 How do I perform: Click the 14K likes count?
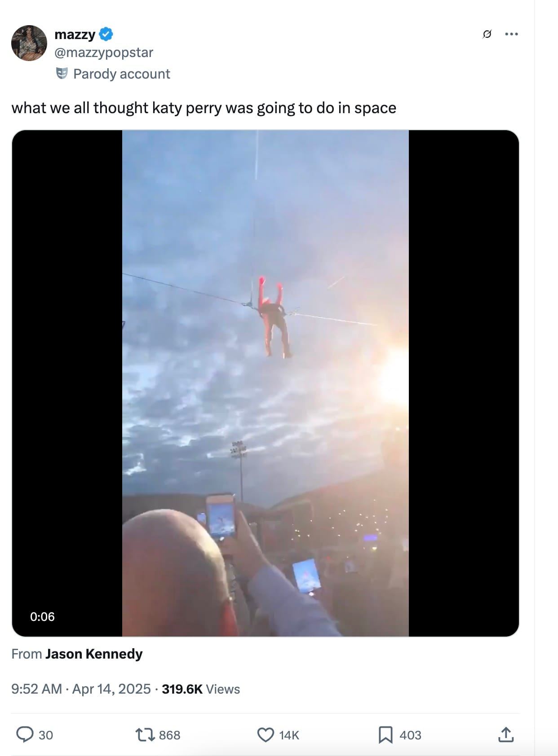click(289, 735)
